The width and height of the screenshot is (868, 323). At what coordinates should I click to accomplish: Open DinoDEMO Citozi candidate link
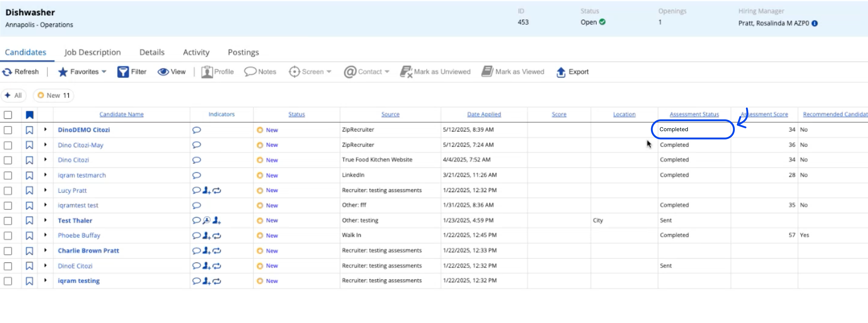pyautogui.click(x=84, y=130)
